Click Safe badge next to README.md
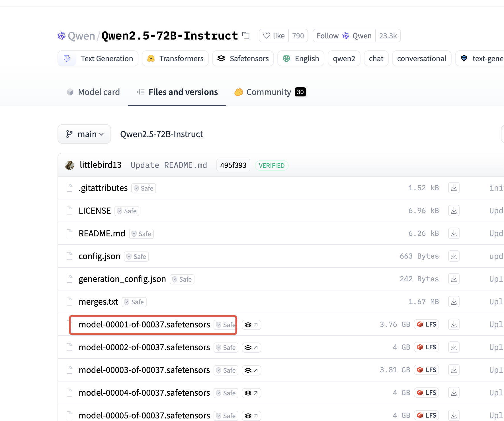504x421 pixels. (141, 234)
